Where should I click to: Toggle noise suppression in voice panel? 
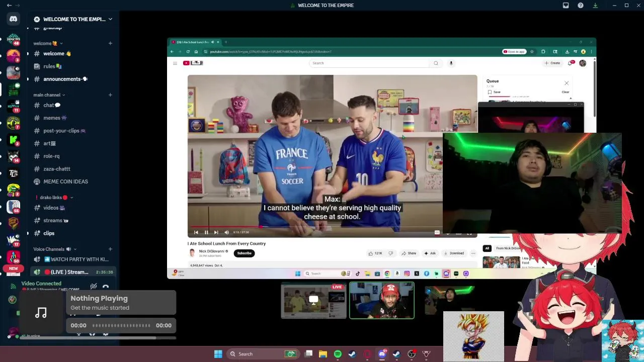[94, 287]
